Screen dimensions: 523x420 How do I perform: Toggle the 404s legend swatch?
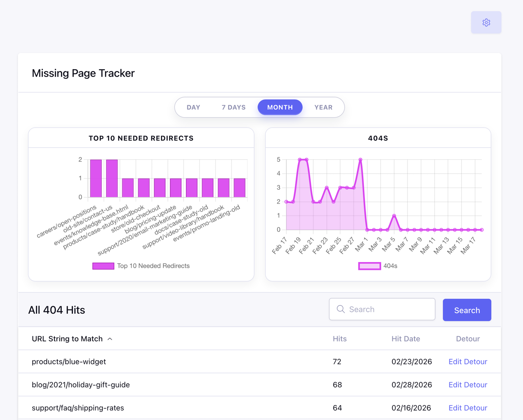[370, 266]
